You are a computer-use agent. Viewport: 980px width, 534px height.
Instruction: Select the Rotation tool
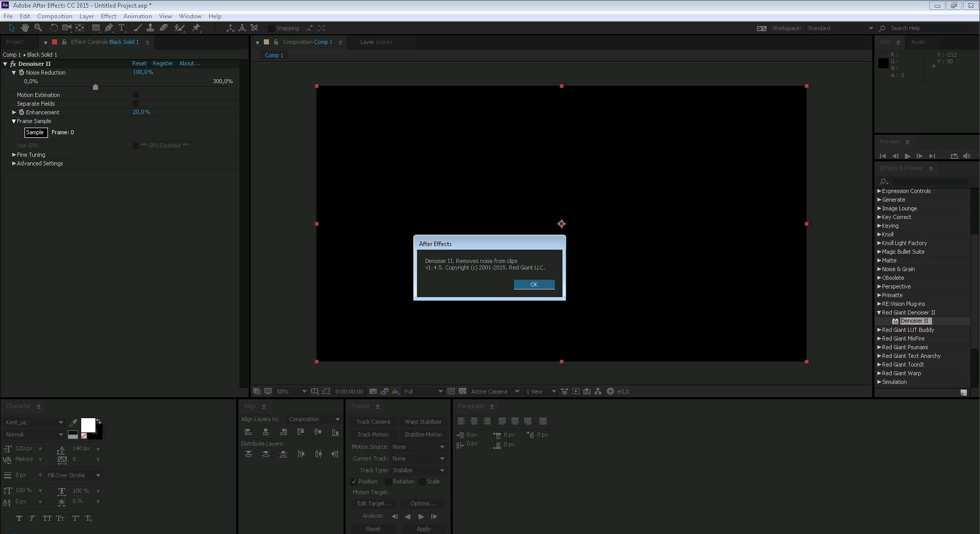54,28
